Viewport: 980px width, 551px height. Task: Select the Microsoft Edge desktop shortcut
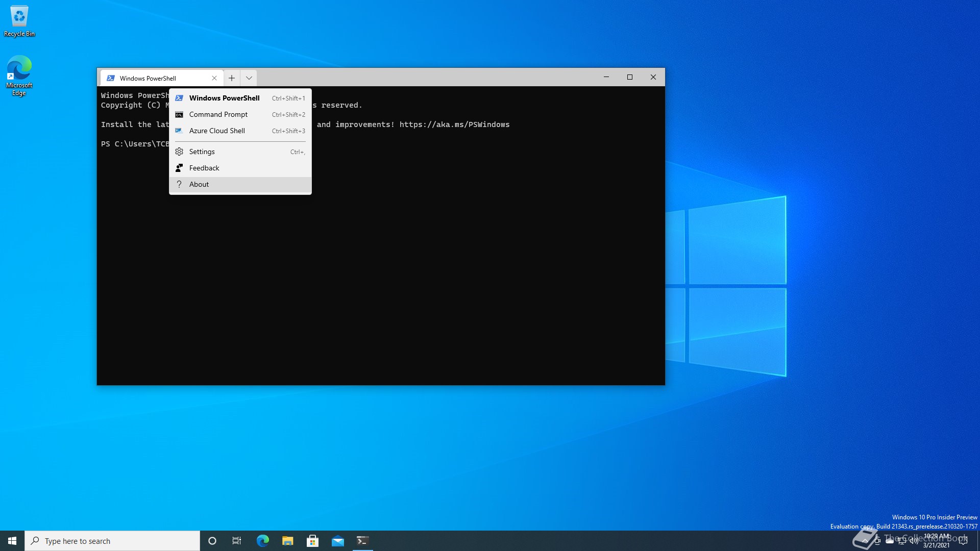point(19,76)
